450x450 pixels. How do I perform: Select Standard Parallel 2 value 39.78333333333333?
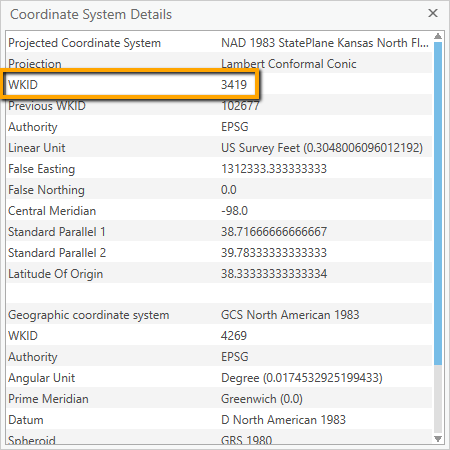click(x=274, y=253)
